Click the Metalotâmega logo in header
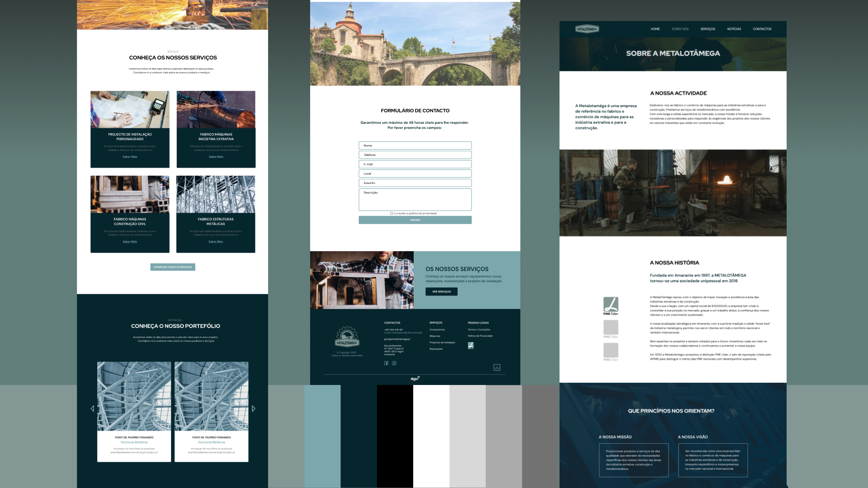This screenshot has height=488, width=868. (x=587, y=29)
